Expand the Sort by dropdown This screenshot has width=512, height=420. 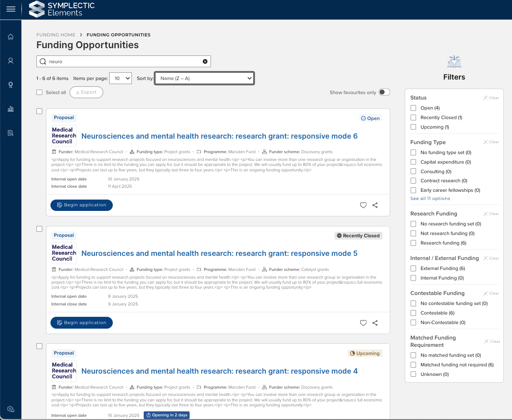click(204, 79)
